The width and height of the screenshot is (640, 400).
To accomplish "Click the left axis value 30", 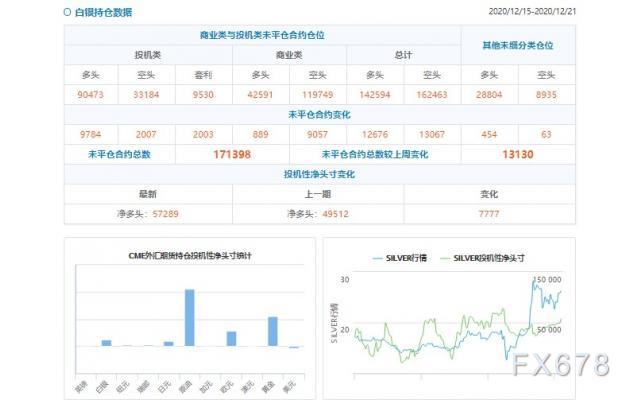I will [x=345, y=280].
